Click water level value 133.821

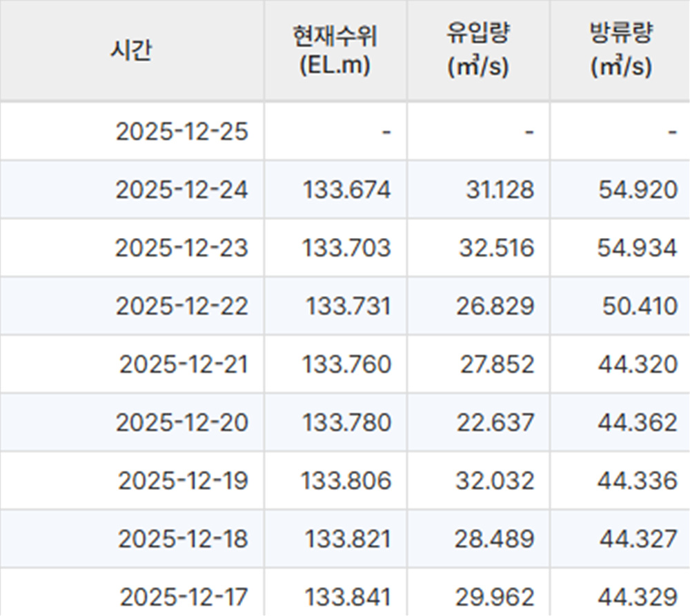coord(348,539)
